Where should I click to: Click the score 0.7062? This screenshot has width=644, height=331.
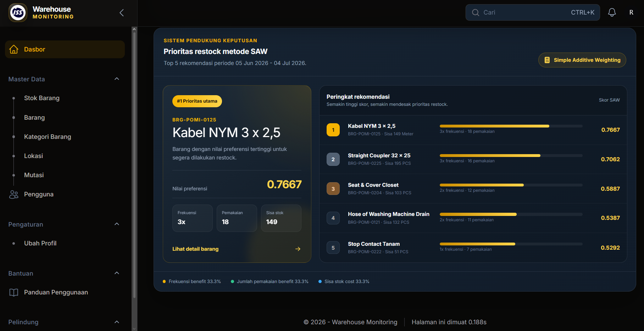tap(610, 159)
